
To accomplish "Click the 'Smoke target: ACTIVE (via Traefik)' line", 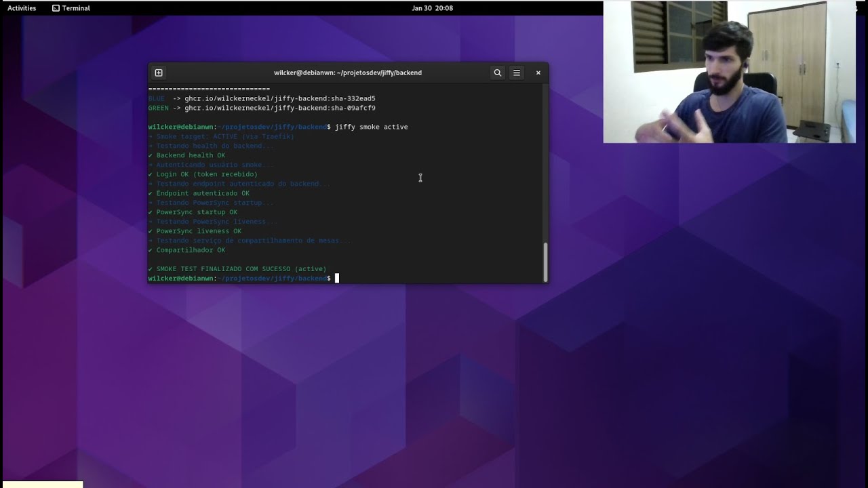I will [221, 136].
